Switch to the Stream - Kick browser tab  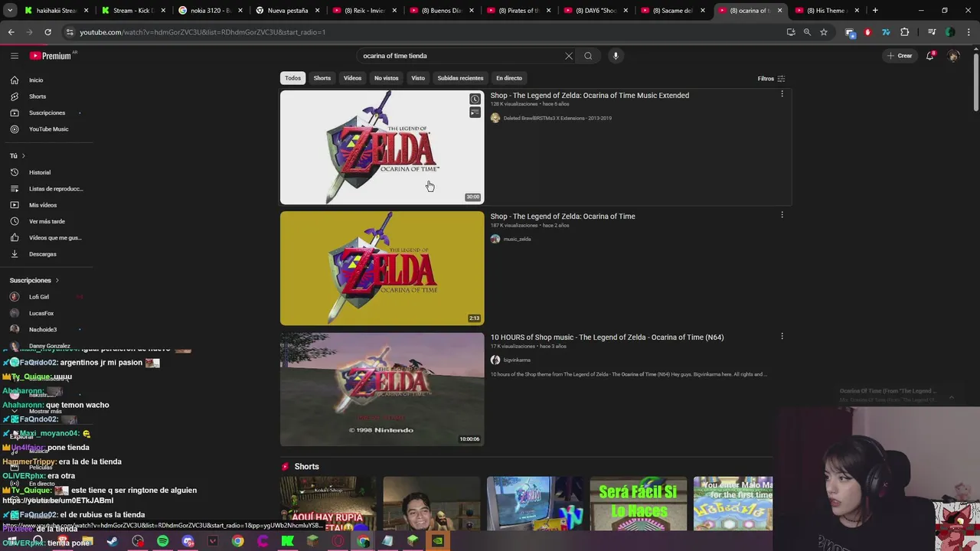tap(132, 11)
